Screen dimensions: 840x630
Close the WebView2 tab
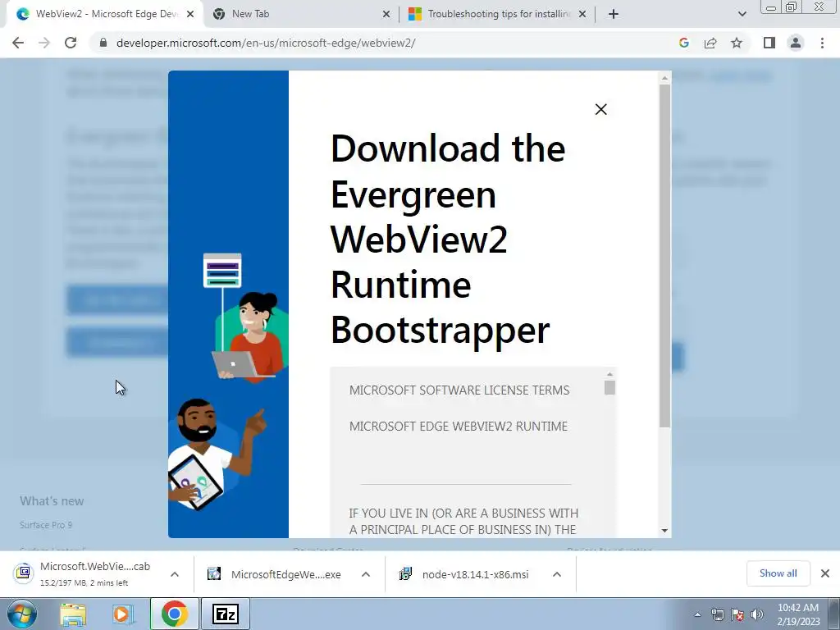coord(190,15)
